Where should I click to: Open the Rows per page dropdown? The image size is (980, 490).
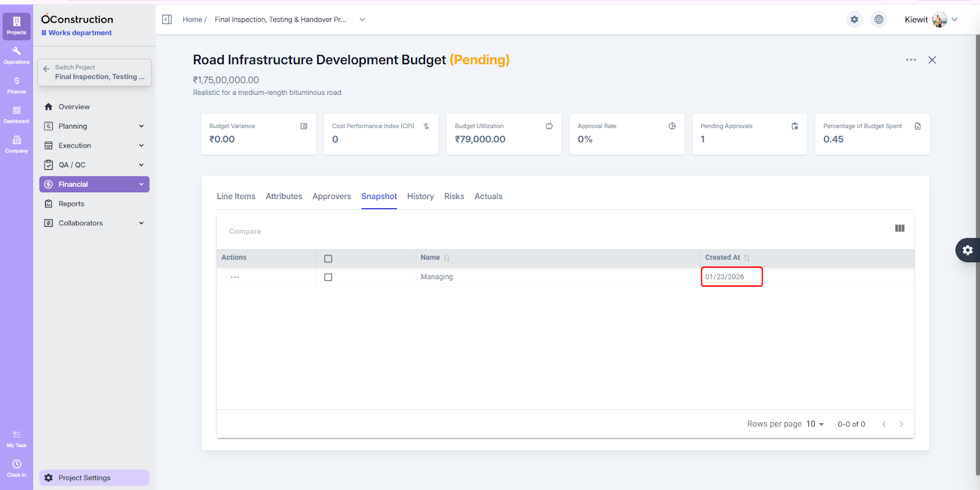tap(815, 424)
